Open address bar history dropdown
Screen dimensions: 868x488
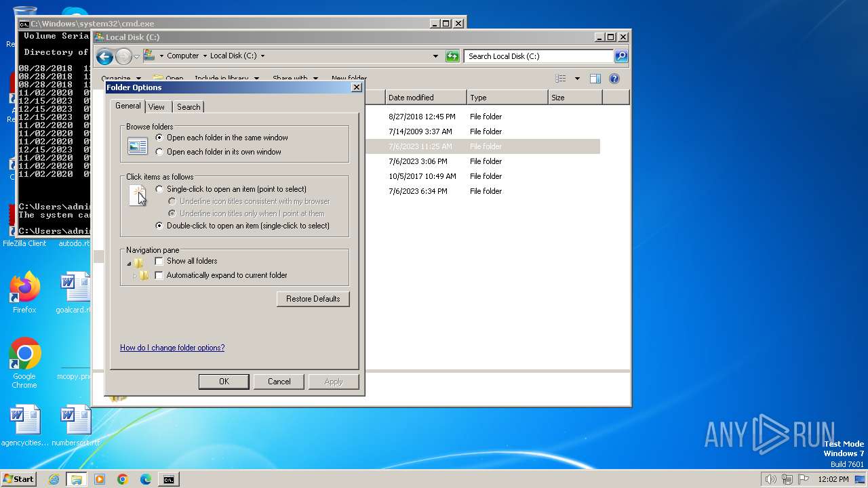pos(435,56)
